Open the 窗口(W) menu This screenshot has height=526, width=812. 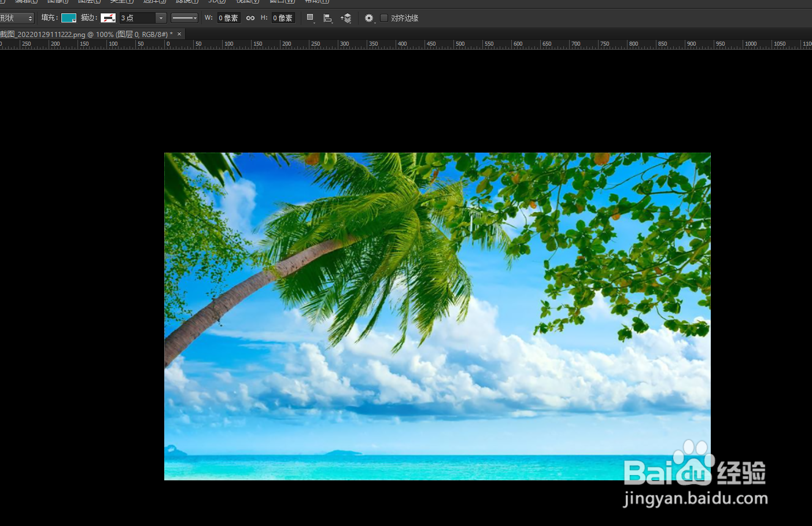pyautogui.click(x=282, y=2)
